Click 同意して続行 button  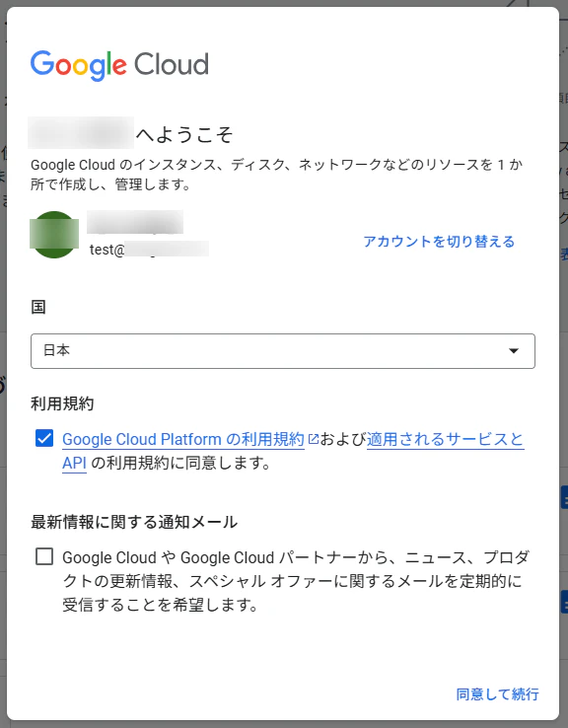(x=497, y=694)
